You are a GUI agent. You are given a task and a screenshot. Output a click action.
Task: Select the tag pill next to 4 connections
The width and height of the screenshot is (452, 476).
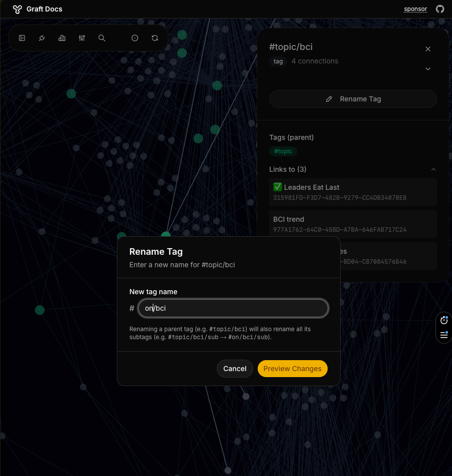pos(278,61)
